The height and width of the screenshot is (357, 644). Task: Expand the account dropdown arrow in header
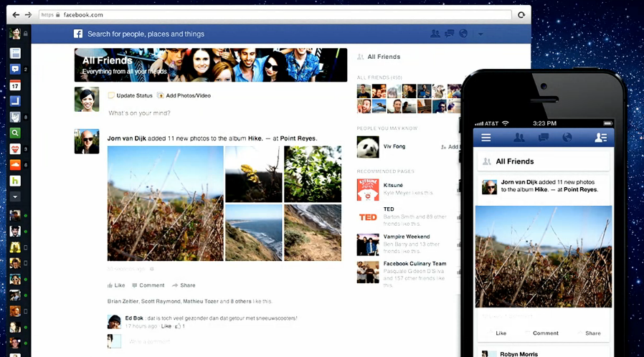[x=480, y=34]
